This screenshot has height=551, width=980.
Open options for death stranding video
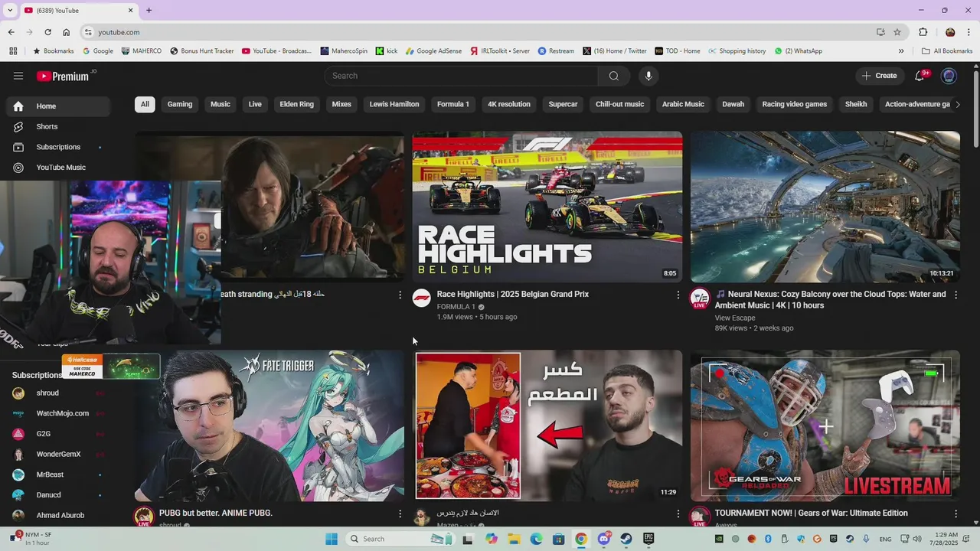click(x=400, y=295)
